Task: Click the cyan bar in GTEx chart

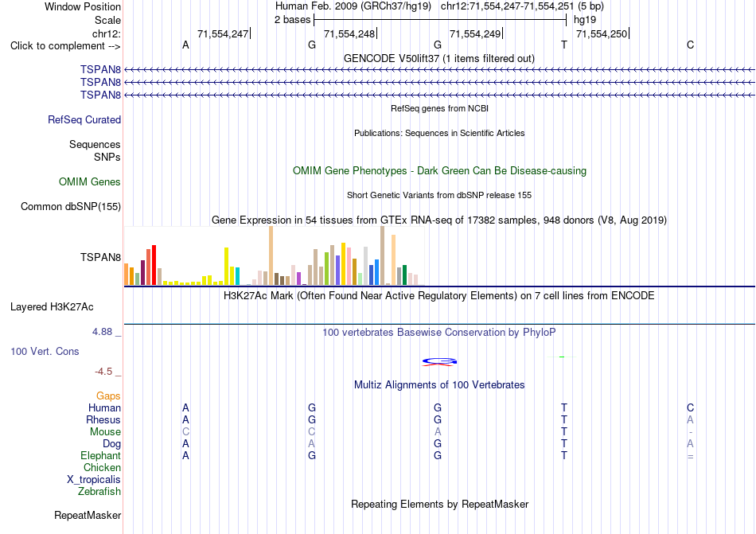Action: 237,276
